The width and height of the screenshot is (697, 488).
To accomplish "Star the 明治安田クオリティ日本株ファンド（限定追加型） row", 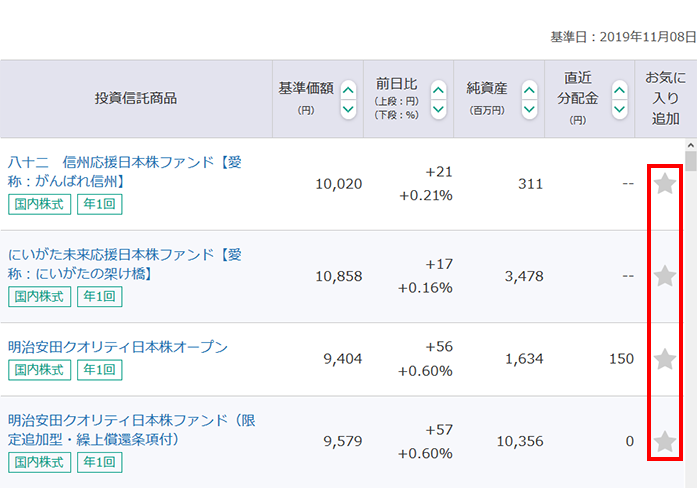I will tap(665, 441).
